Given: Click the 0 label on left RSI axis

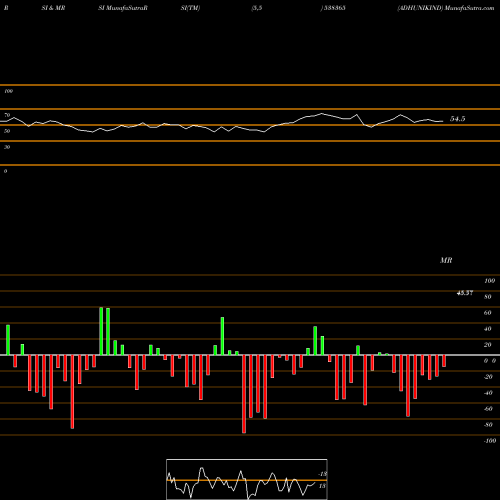Looking at the screenshot, I should tap(5, 171).
